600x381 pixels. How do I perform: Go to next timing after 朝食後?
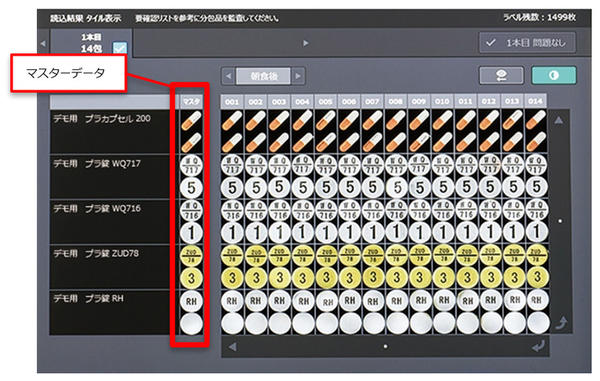[x=298, y=76]
